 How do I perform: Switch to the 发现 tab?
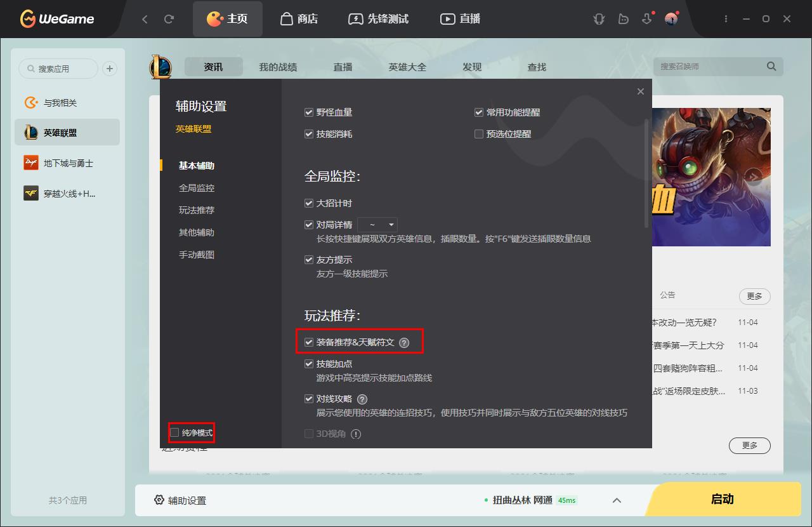point(472,67)
